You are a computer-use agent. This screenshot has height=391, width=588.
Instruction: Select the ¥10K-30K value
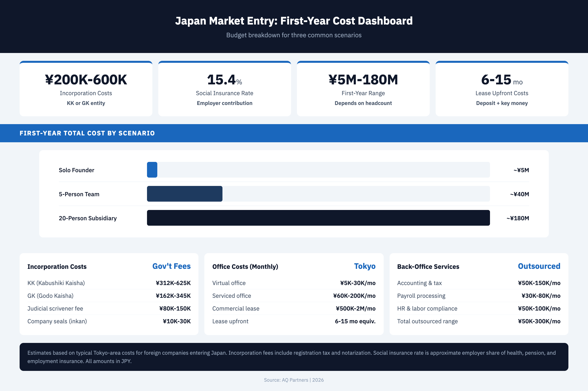177,321
